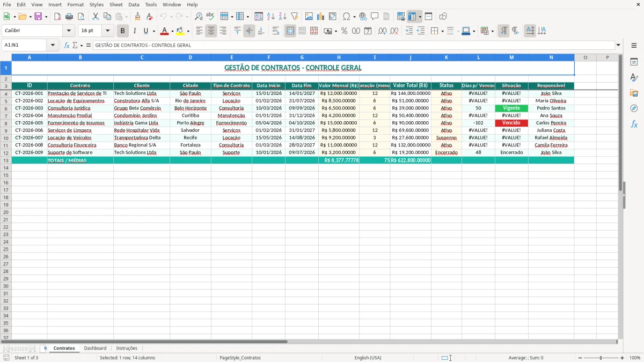Screen dimensions: 644x362
Task: Open the Sheet menu
Action: [116, 4]
